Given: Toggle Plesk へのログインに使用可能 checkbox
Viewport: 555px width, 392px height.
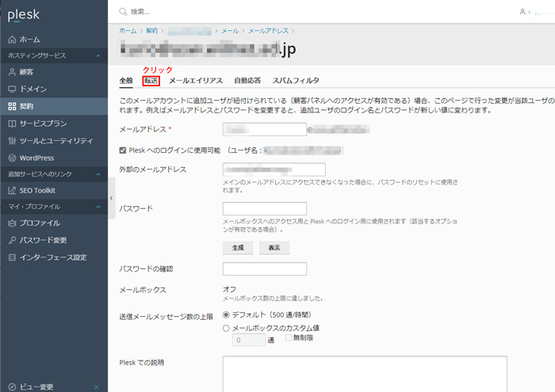Looking at the screenshot, I should pos(122,149).
